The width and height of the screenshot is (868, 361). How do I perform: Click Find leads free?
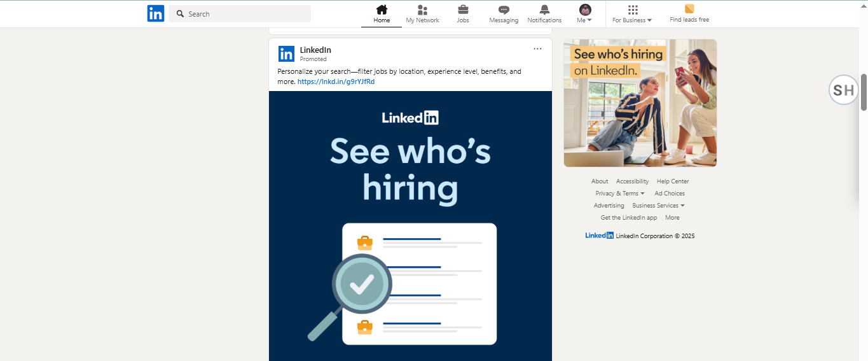pyautogui.click(x=689, y=14)
